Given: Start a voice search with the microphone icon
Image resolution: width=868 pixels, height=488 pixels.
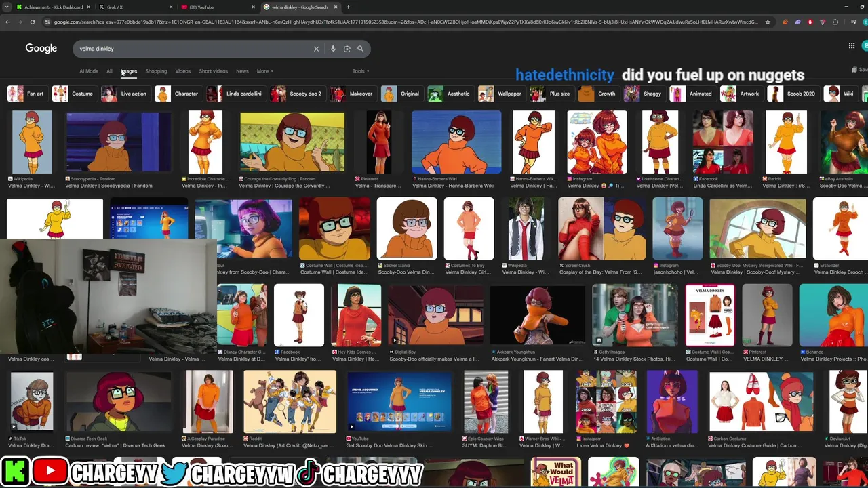Looking at the screenshot, I should (x=333, y=49).
